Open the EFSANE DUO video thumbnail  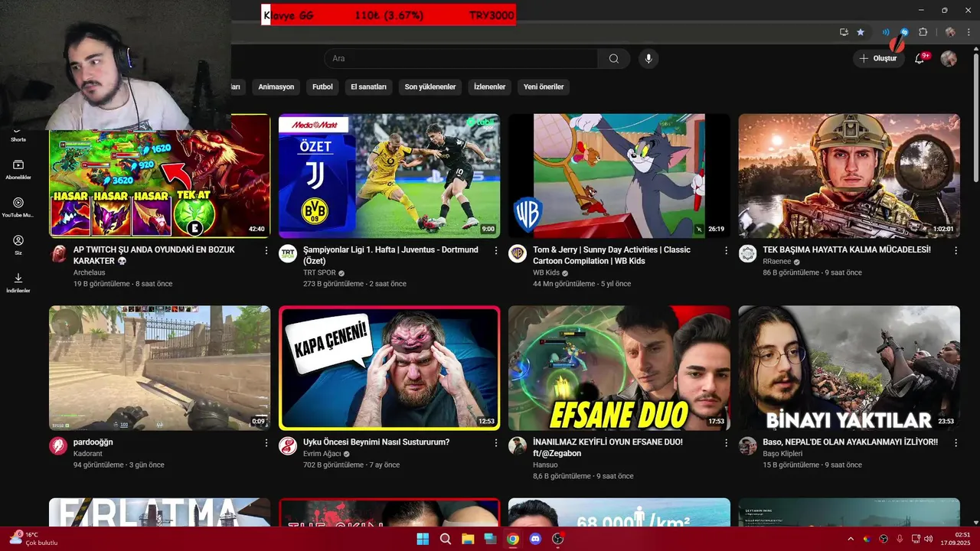[619, 368]
